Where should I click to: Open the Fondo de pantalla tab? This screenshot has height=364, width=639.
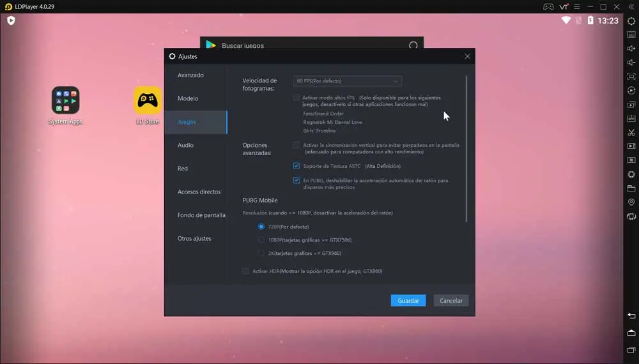[x=196, y=215]
